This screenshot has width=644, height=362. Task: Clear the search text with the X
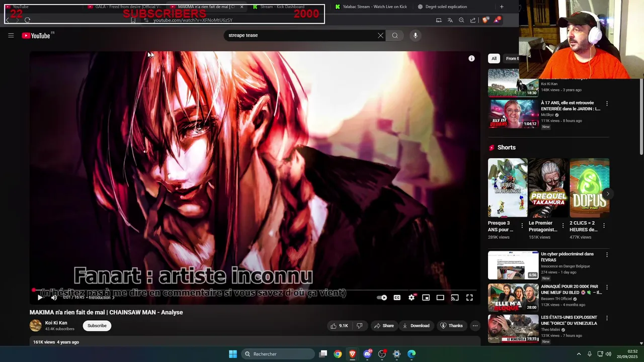(380, 35)
